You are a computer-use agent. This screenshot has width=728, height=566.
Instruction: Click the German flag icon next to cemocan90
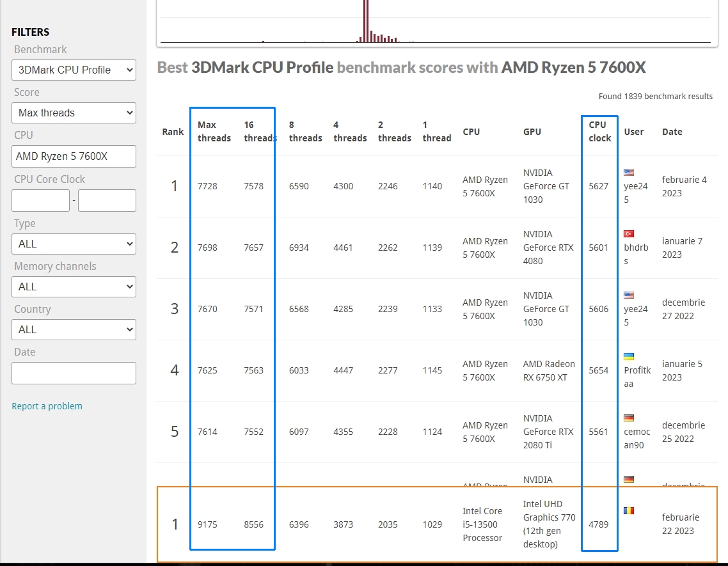coord(629,418)
